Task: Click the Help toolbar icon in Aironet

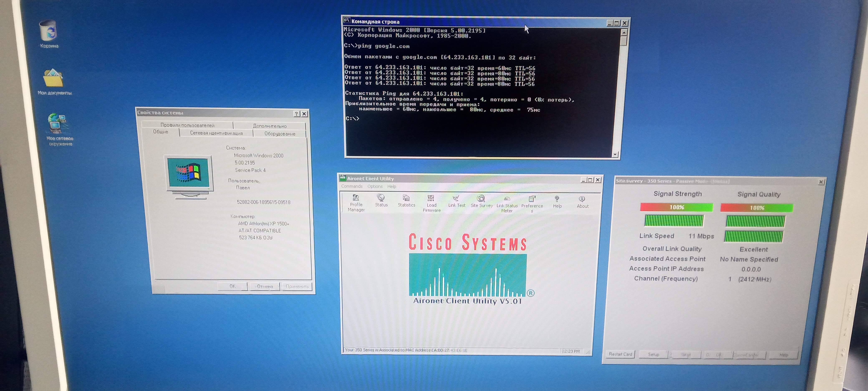Action: point(557,202)
